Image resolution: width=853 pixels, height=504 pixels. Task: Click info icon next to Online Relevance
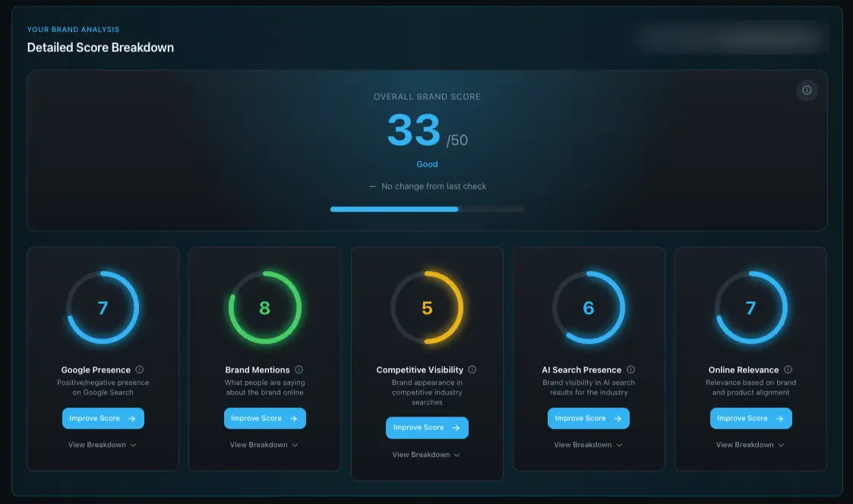788,370
